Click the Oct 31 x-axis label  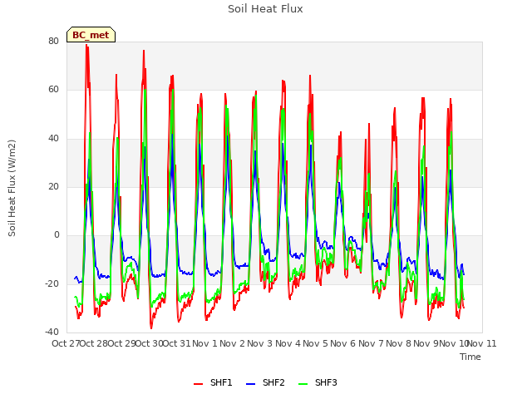[x=177, y=343]
